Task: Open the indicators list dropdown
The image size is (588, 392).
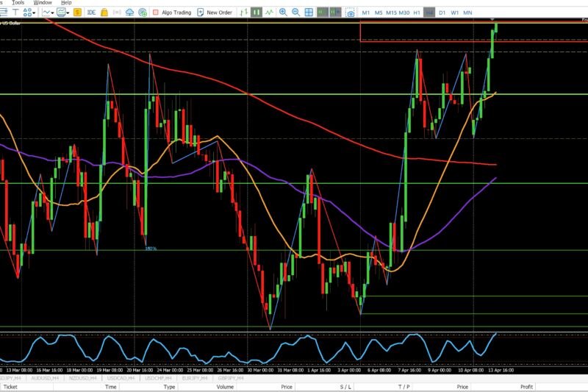Action: pos(48,13)
